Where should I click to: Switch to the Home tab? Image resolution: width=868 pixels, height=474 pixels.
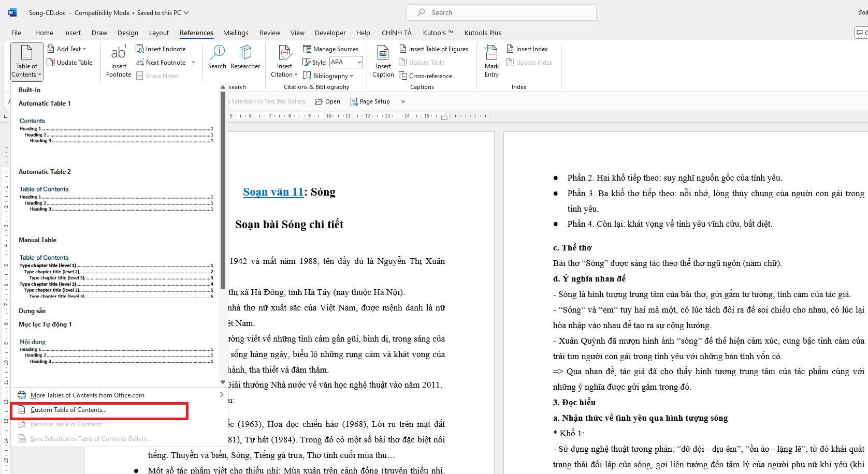(x=44, y=33)
